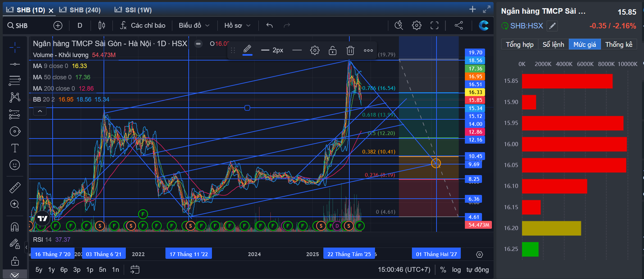The height and width of the screenshot is (279, 644).
Task: Redo the last chart action
Action: coord(287,25)
